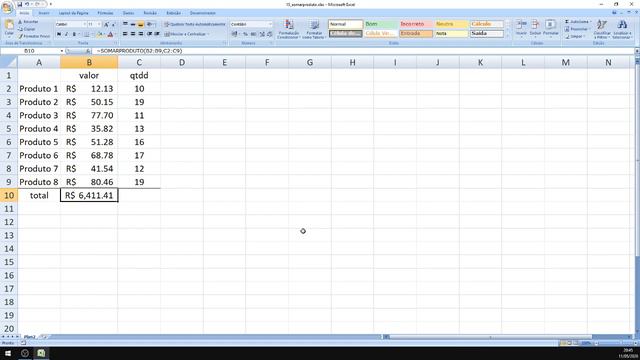This screenshot has width=640, height=360.
Task: Open the Name Box dropdown arrow
Action: (62, 51)
